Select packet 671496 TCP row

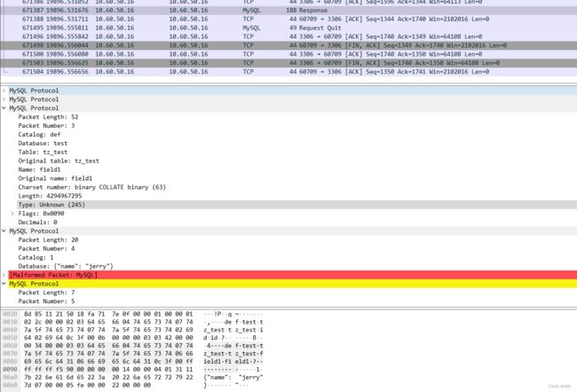(288, 36)
